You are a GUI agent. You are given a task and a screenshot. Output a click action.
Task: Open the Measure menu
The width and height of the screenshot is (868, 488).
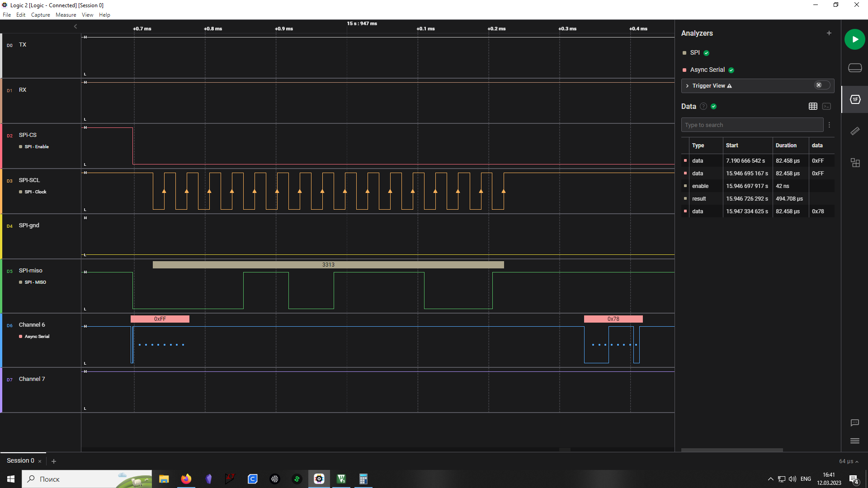click(66, 15)
